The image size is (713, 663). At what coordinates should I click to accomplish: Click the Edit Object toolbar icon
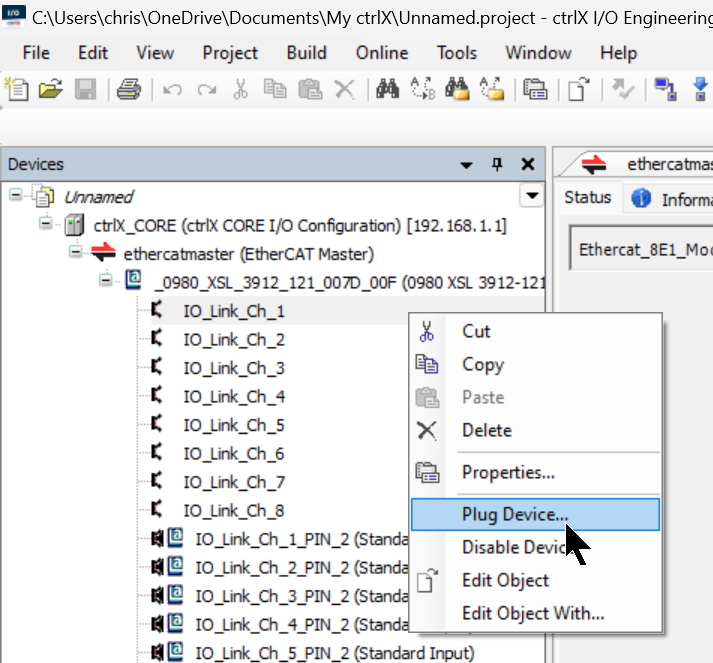[578, 89]
